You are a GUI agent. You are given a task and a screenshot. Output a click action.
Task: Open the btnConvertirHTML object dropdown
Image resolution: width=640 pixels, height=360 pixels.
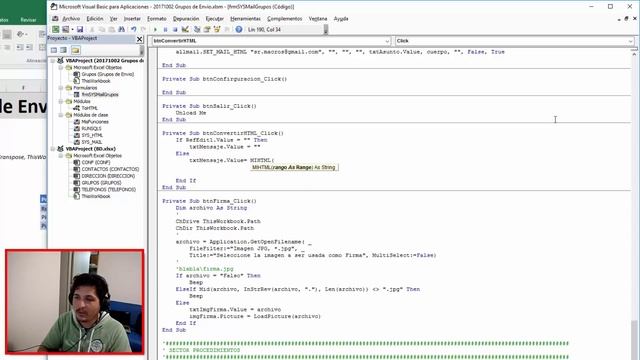[387, 41]
